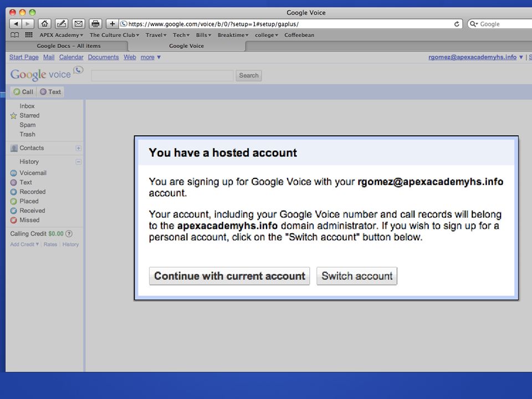Collapse History with the minus toggle

[x=78, y=162]
